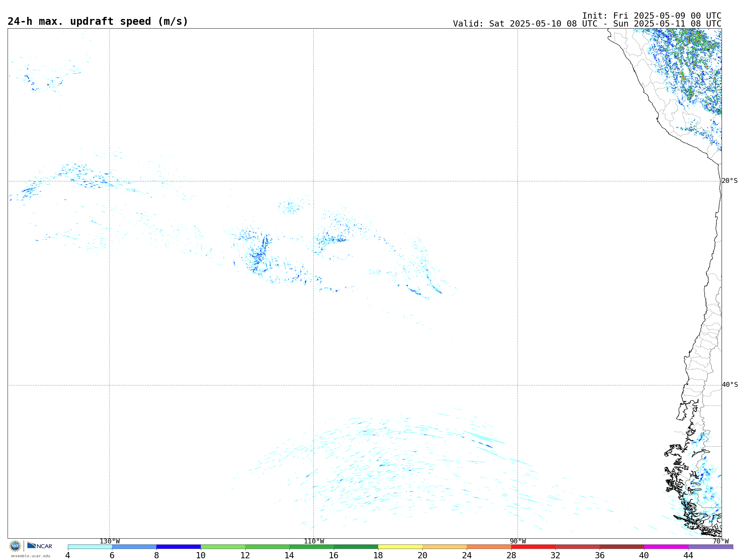
Task: Pick the 18–20 m/s yellow swatch
Action: click(400, 547)
